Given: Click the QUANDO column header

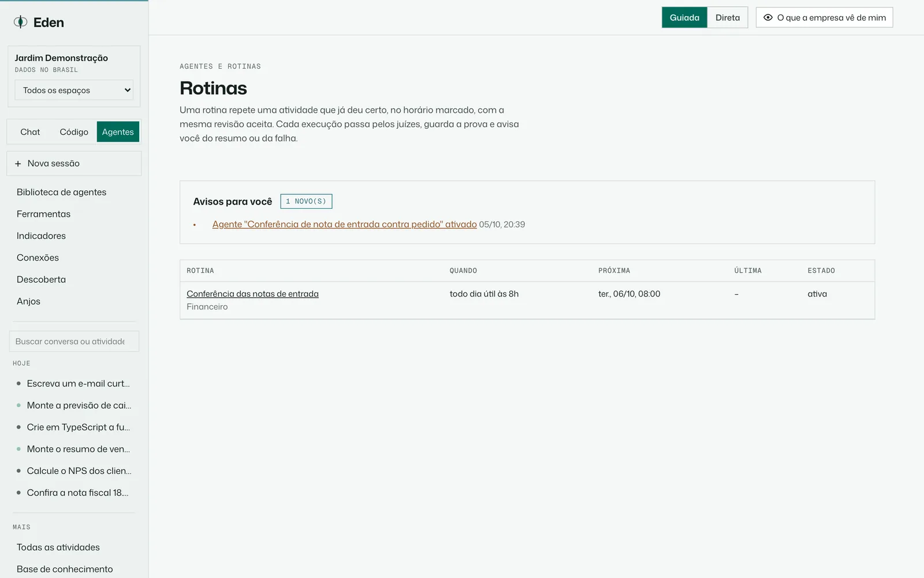Looking at the screenshot, I should (463, 271).
